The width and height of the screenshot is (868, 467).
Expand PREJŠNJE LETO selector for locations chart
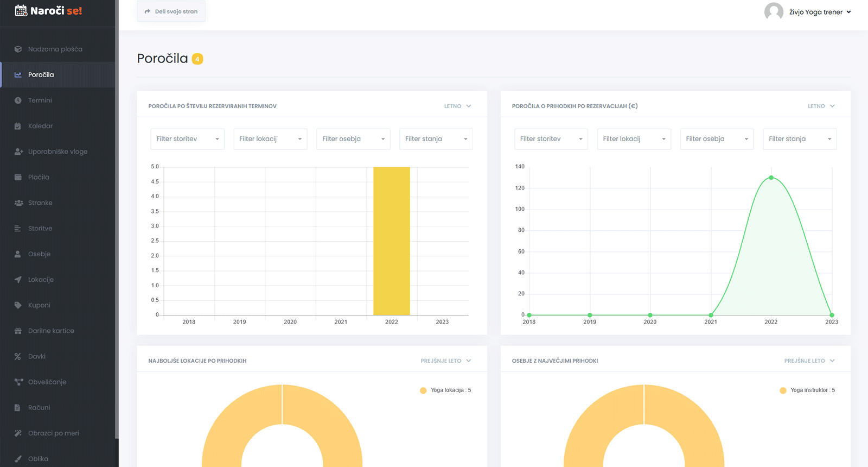tap(446, 361)
